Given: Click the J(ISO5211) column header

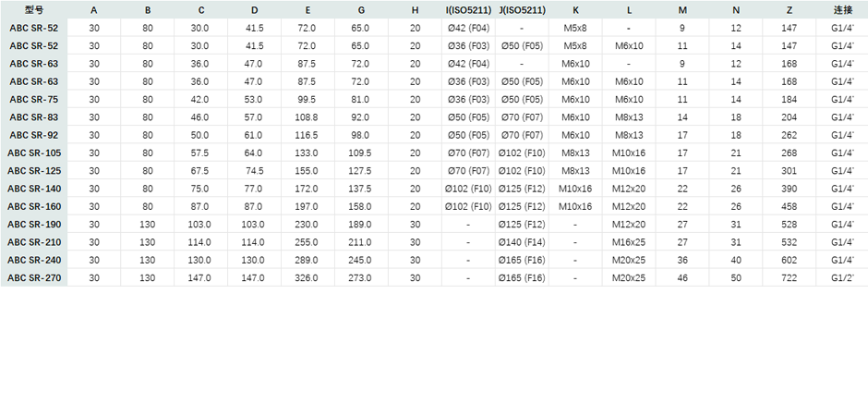Looking at the screenshot, I should click(522, 9).
